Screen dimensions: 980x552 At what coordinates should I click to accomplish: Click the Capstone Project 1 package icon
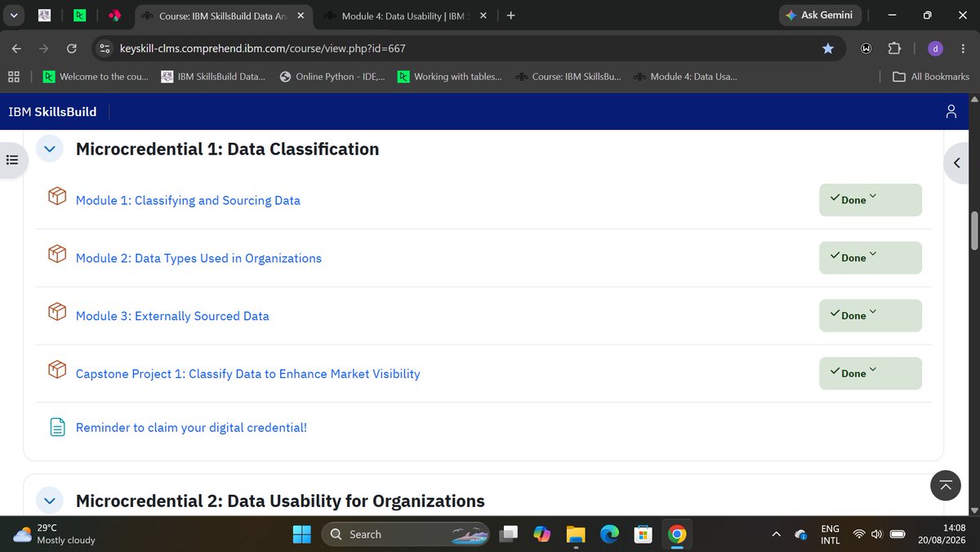[57, 371]
